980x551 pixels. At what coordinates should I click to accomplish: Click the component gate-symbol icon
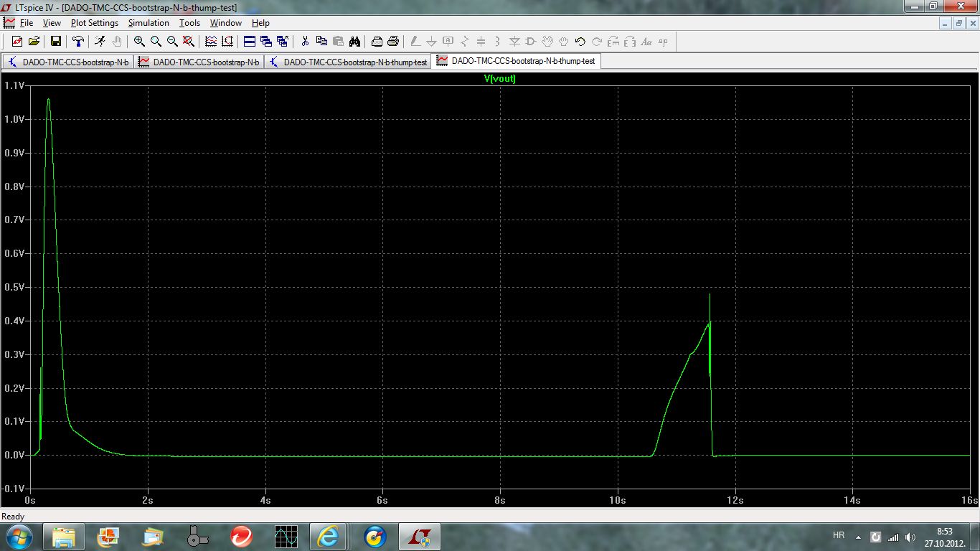pyautogui.click(x=531, y=42)
